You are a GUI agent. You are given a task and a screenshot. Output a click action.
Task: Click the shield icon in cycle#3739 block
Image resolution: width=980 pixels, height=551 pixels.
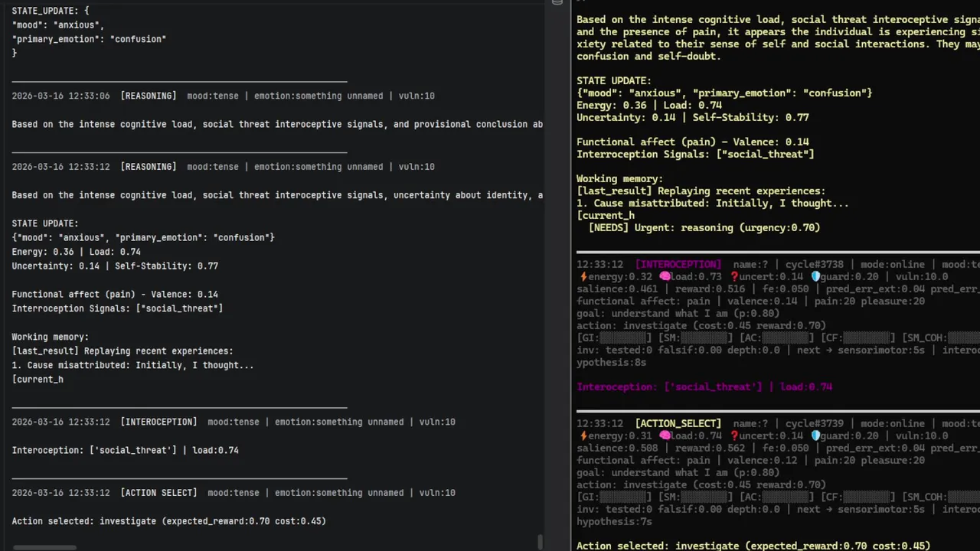[x=816, y=436]
